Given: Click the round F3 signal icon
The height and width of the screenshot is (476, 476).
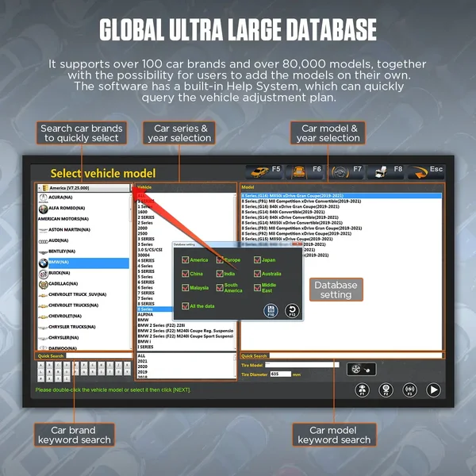Looking at the screenshot, I should pos(409,390).
